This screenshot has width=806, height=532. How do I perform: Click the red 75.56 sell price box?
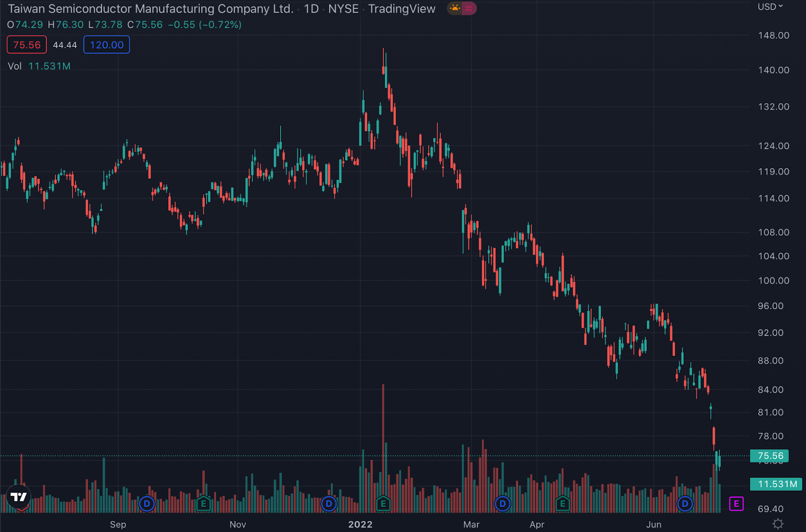coord(27,45)
